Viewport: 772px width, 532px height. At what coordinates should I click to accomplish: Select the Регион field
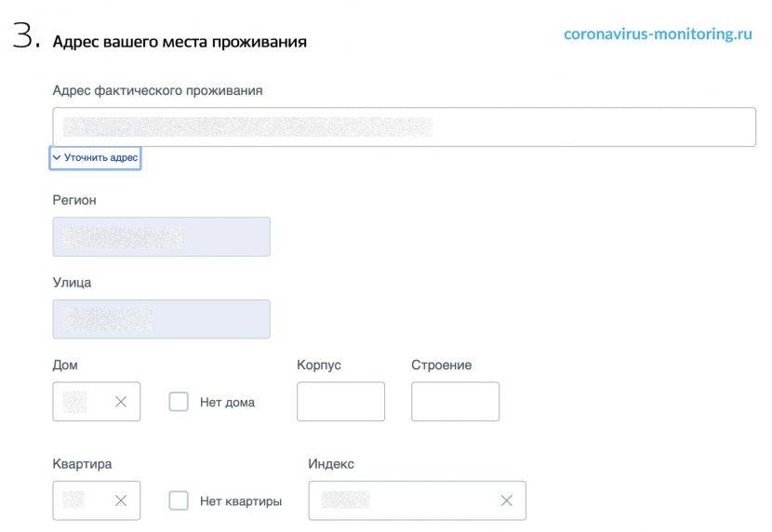point(162,237)
